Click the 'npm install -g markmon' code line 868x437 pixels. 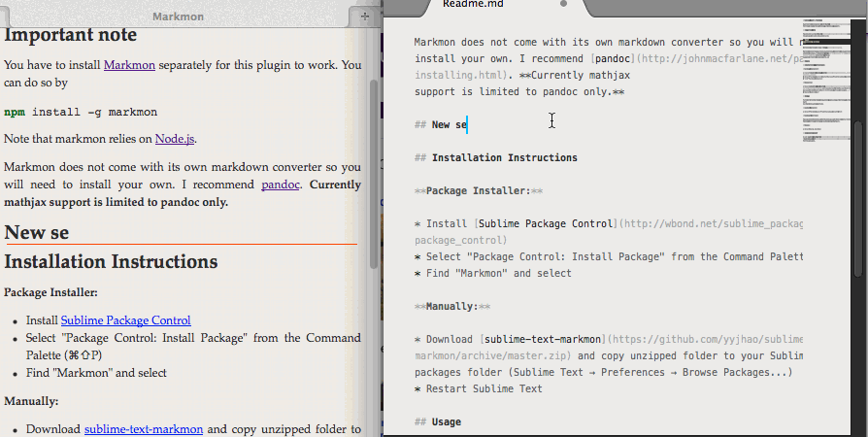(x=81, y=112)
